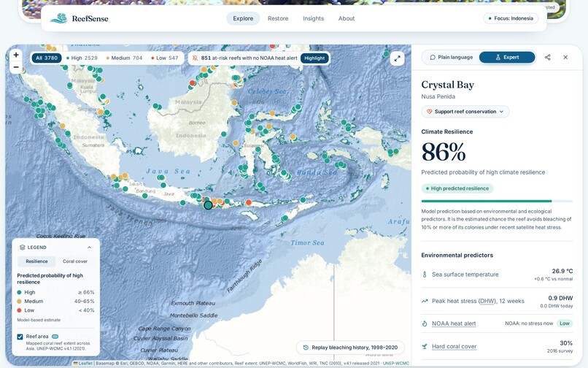Screen dimensions: 588x368
Task: Click the Crystal Bay title
Action: click(447, 85)
